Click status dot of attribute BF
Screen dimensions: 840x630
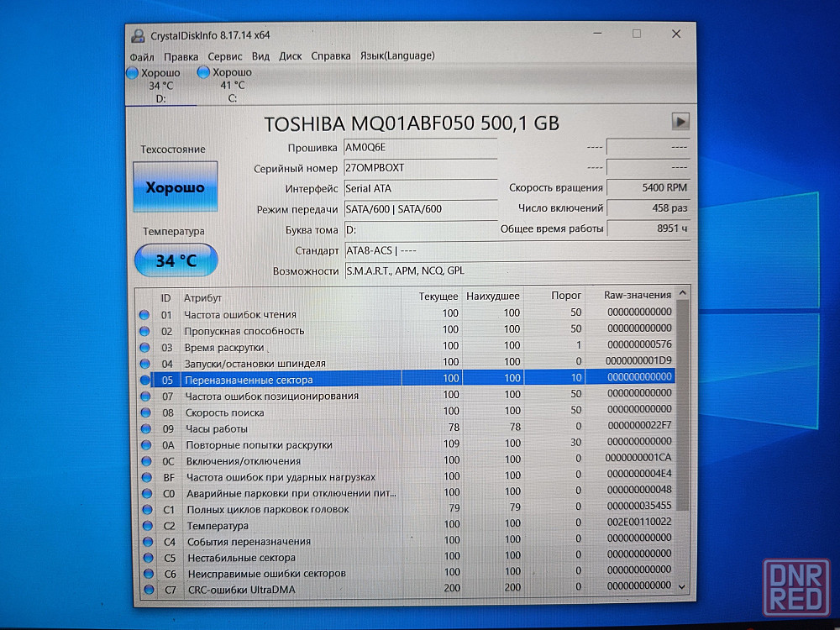tap(147, 477)
